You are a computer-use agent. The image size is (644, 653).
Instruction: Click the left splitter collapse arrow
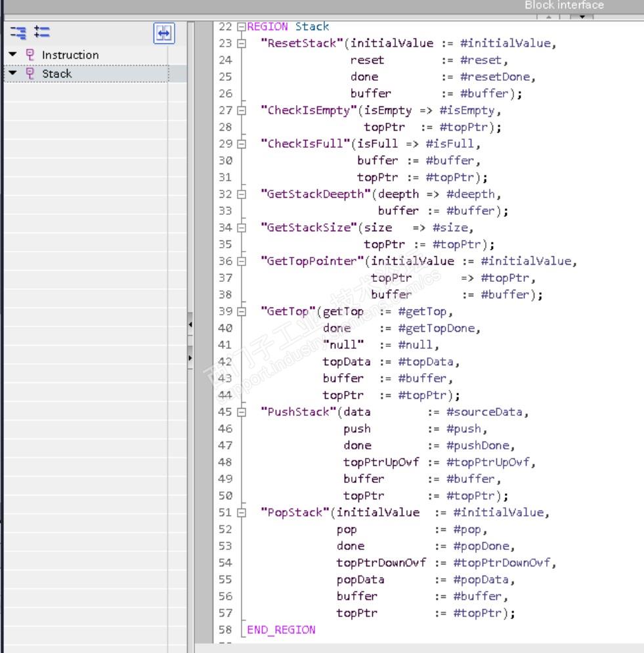[x=190, y=325]
